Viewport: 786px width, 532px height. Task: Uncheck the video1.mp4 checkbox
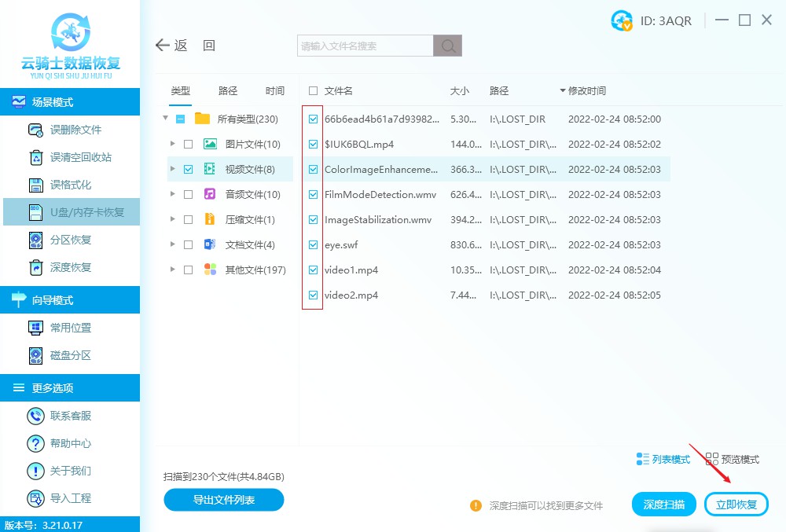point(314,270)
